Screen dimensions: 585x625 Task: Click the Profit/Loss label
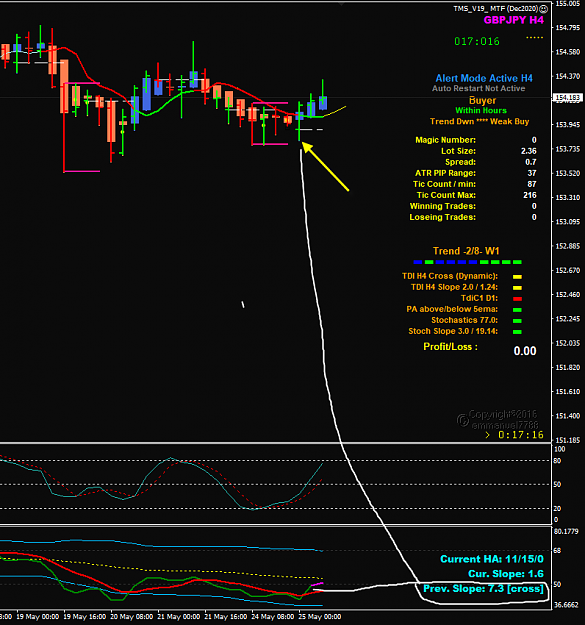click(x=450, y=347)
